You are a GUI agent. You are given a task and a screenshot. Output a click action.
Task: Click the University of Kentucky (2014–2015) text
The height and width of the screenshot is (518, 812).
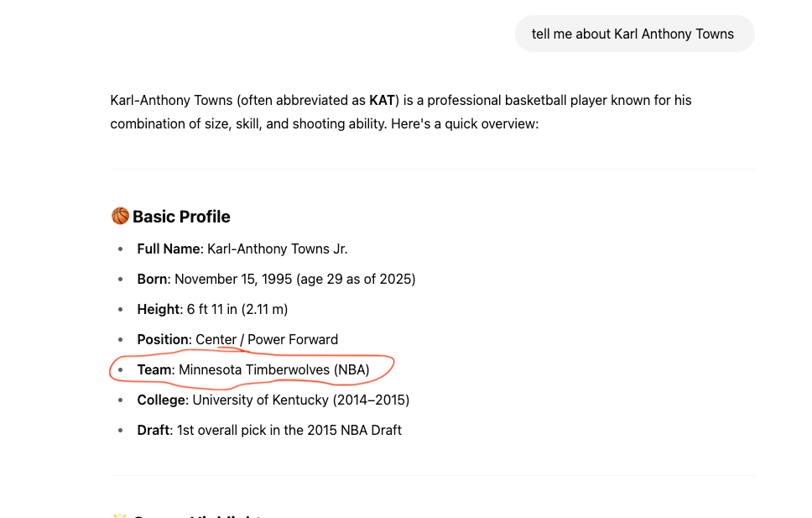tap(301, 400)
